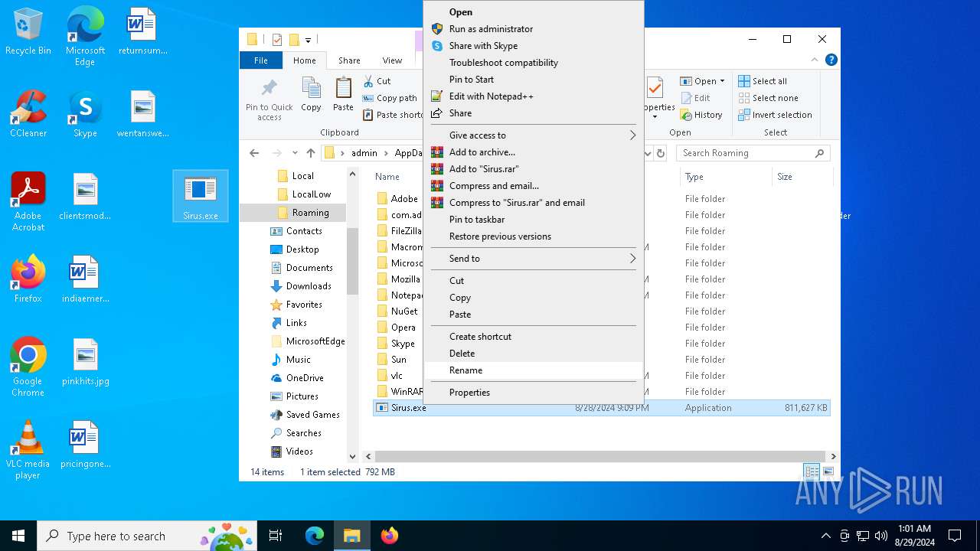
Task: Open VLC media player desktop shortcut
Action: [28, 450]
